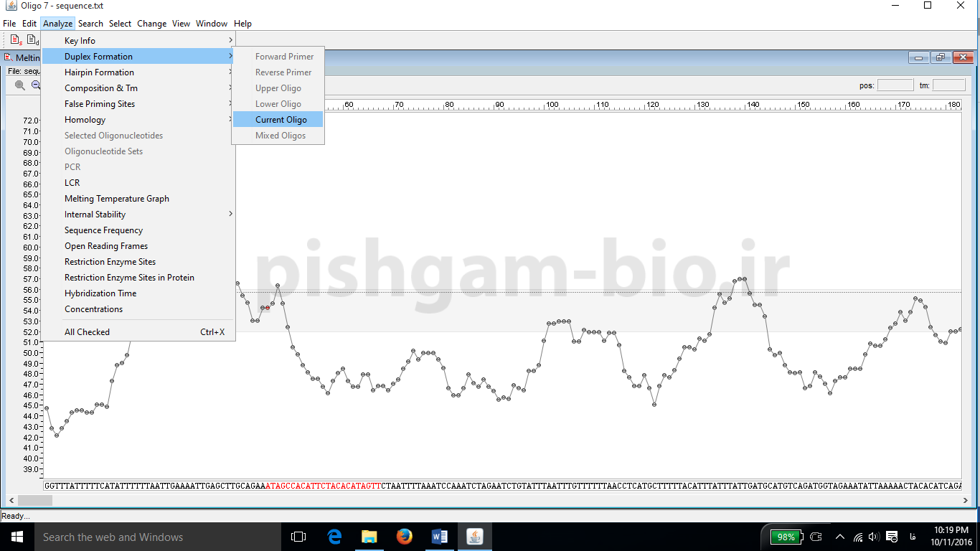Choose Melting Temperature Graph from the Analyze menu

(117, 199)
